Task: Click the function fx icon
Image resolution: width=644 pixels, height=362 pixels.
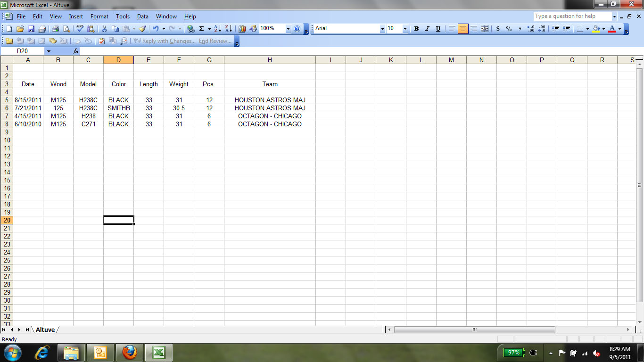Action: pyautogui.click(x=76, y=51)
